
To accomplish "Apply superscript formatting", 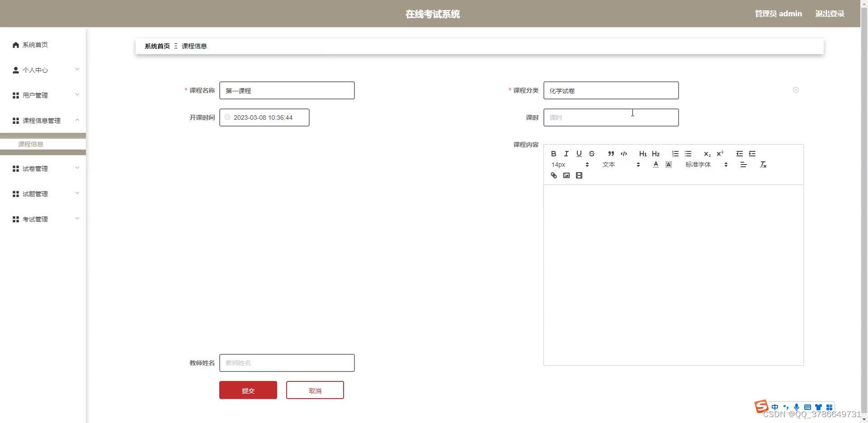I will [x=720, y=154].
